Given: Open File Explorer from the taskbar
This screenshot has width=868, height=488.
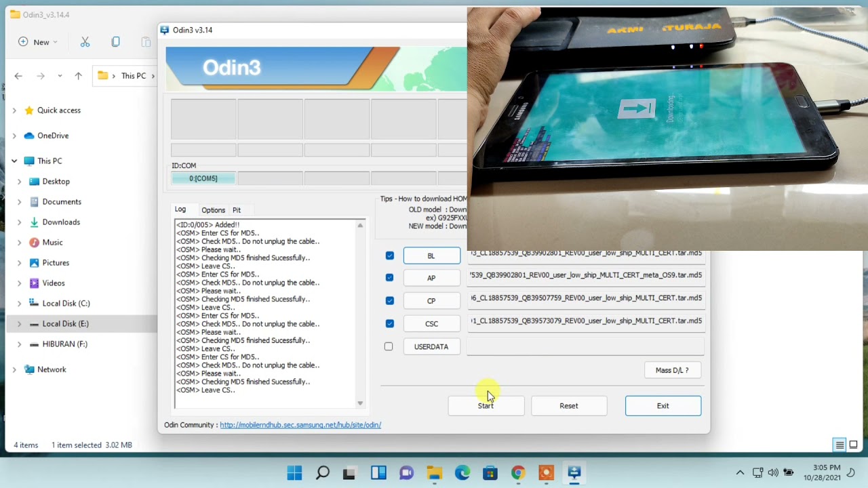Looking at the screenshot, I should pyautogui.click(x=435, y=473).
